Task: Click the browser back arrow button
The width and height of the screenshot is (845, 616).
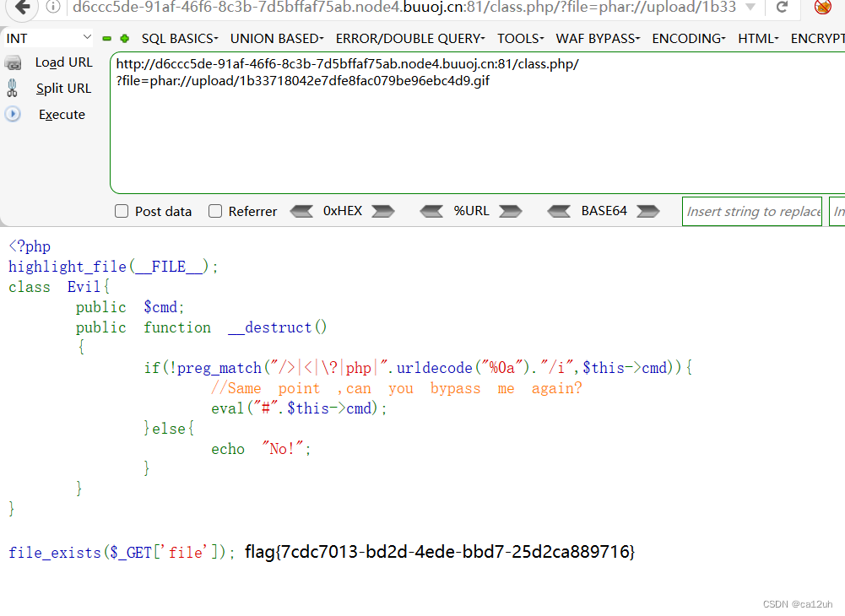Action: [x=23, y=7]
